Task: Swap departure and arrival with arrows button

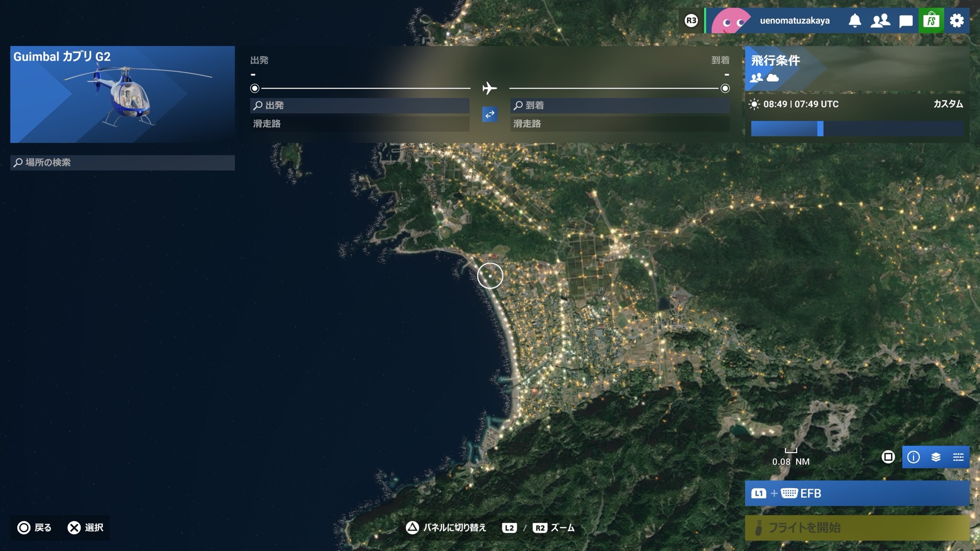Action: click(x=490, y=114)
